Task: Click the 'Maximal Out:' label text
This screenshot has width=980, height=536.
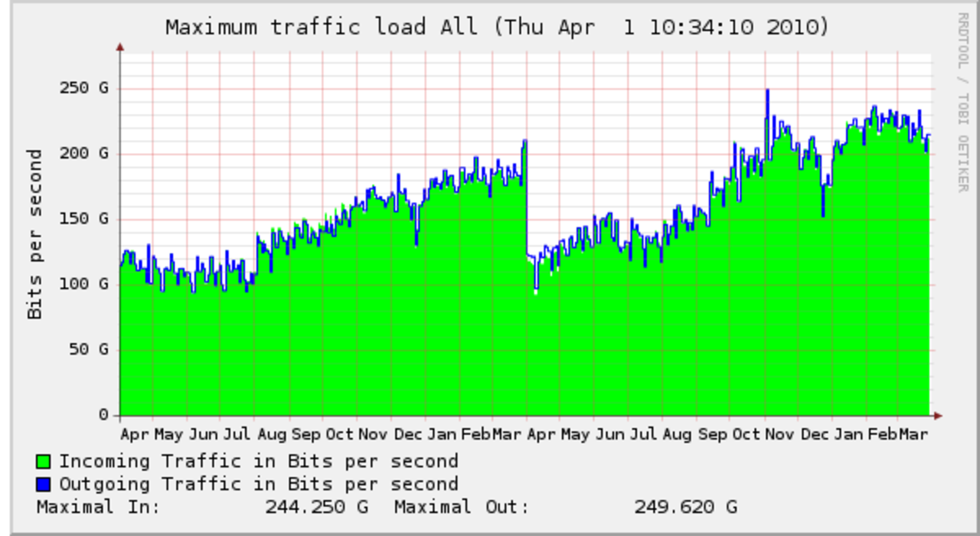Action: point(461,507)
